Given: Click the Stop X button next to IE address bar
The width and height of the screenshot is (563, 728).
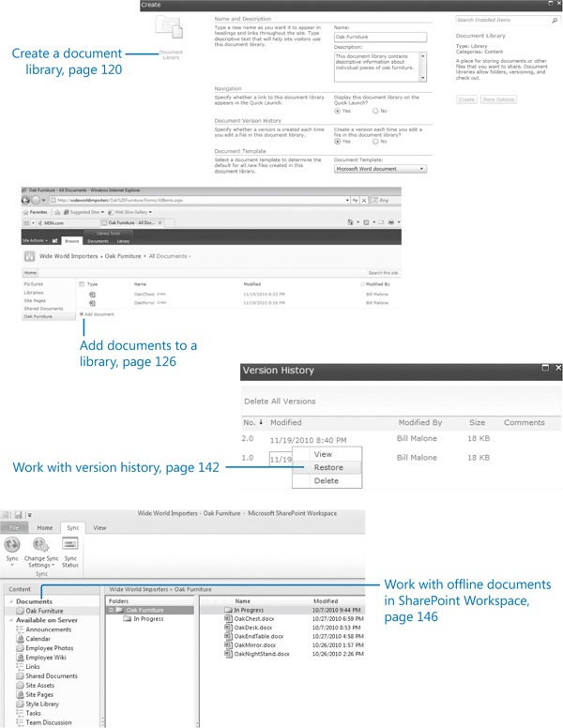Looking at the screenshot, I should tap(364, 200).
